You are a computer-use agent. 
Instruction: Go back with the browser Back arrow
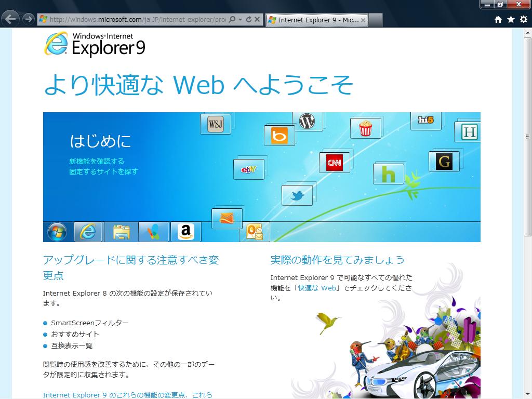tap(10, 19)
